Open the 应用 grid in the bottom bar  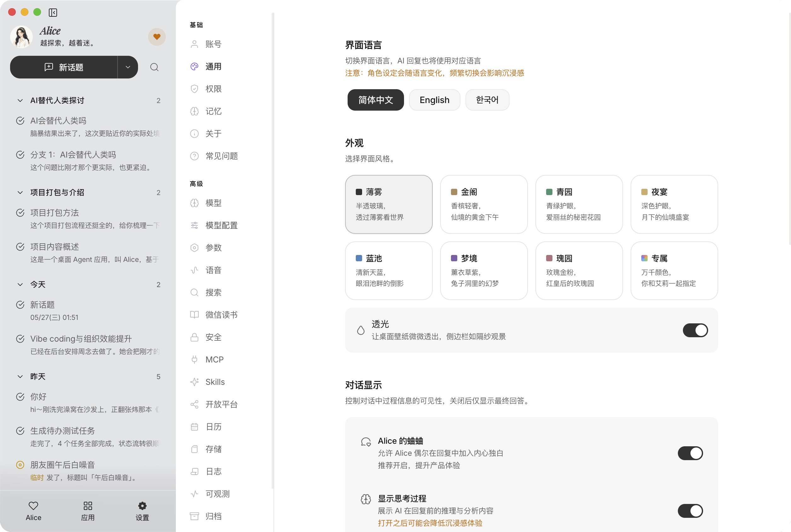[x=88, y=511]
